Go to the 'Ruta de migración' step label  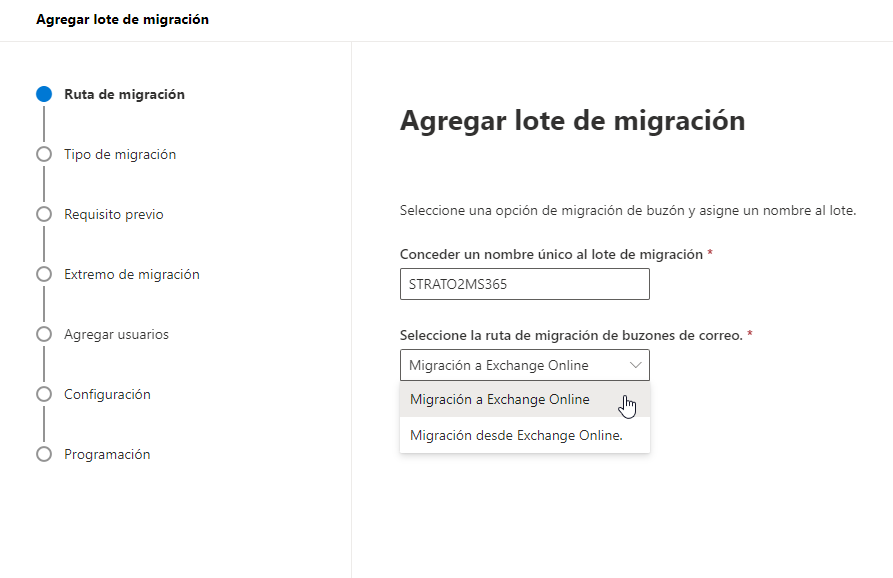click(x=124, y=94)
